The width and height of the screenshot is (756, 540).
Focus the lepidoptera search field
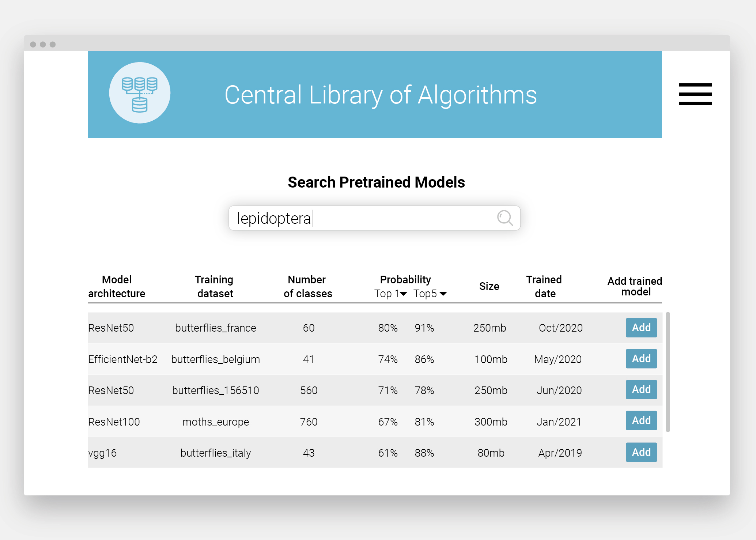(374, 218)
